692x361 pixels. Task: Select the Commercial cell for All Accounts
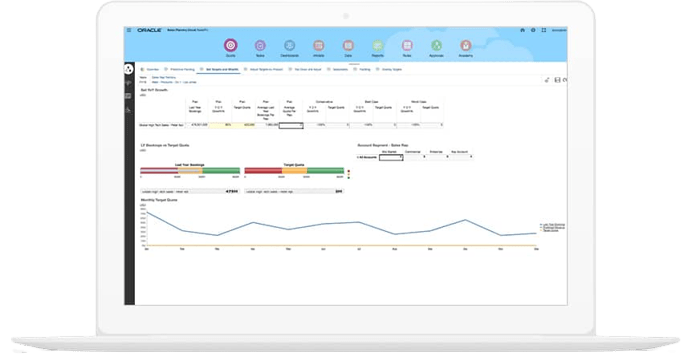click(415, 157)
